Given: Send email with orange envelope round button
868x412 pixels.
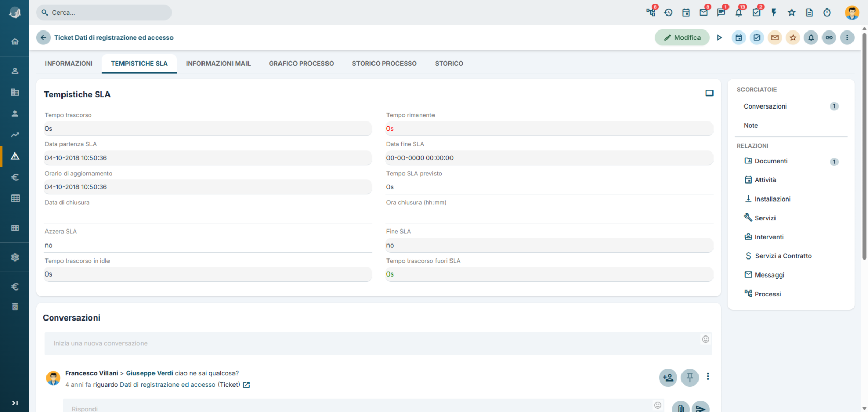Looking at the screenshot, I should [775, 37].
